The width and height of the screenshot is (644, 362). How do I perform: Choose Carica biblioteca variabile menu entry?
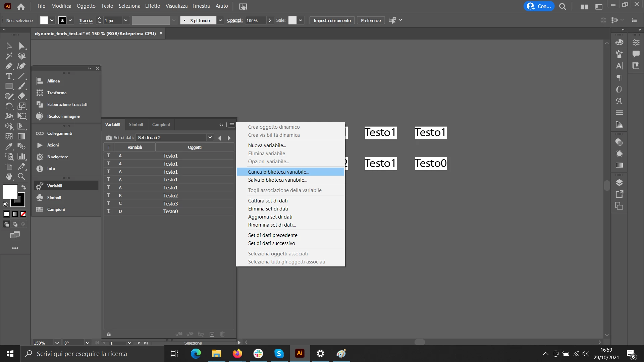pyautogui.click(x=278, y=172)
